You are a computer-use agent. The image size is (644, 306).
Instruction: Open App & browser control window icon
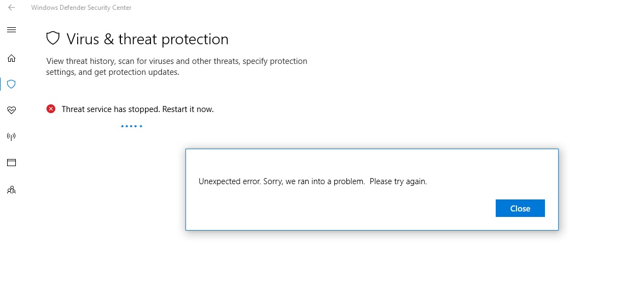pyautogui.click(x=11, y=163)
